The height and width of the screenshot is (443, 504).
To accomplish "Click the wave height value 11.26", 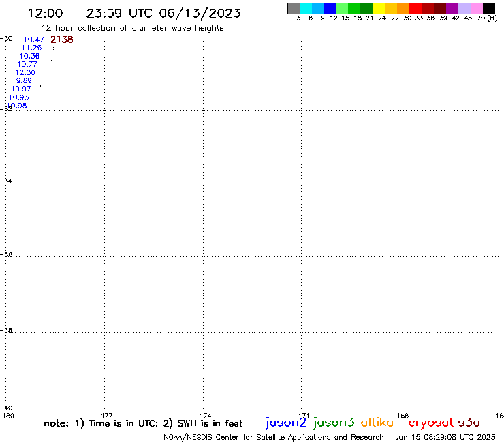I will 31,48.
